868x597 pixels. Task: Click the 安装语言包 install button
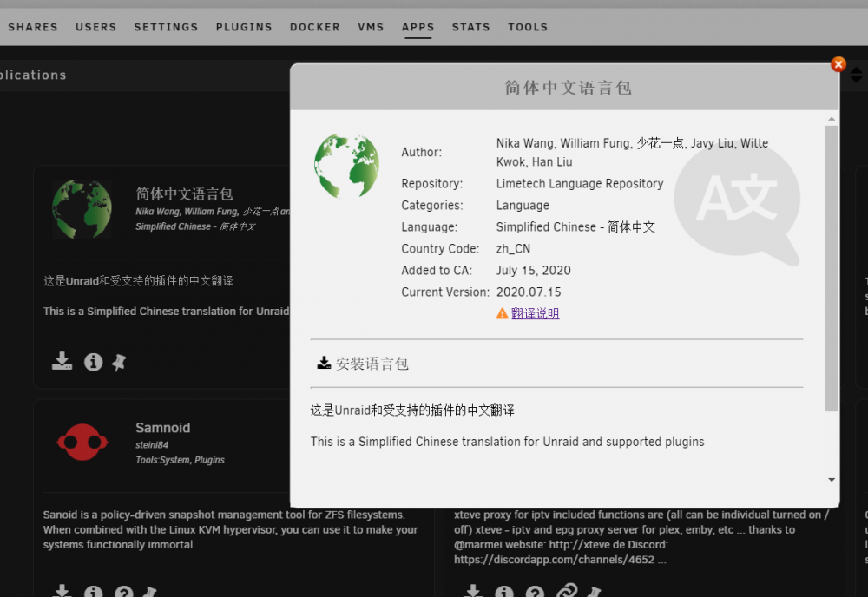click(363, 364)
